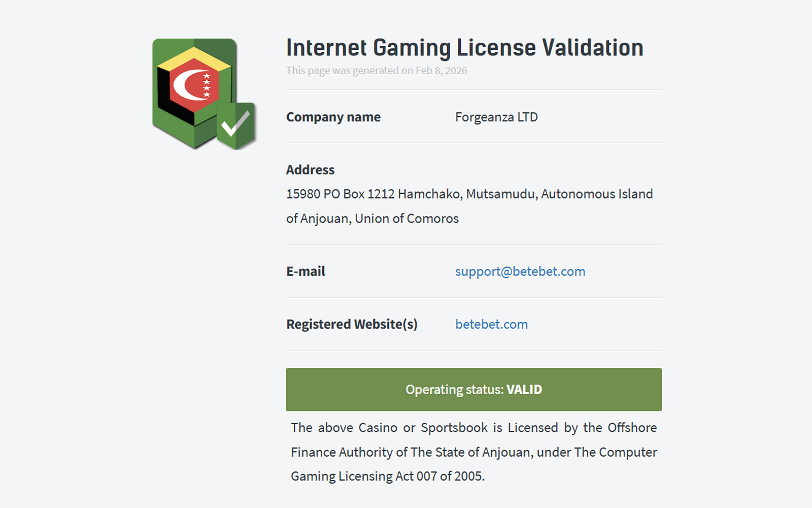The image size is (812, 508).
Task: Click the Union of Comoros address line
Action: pos(372,218)
